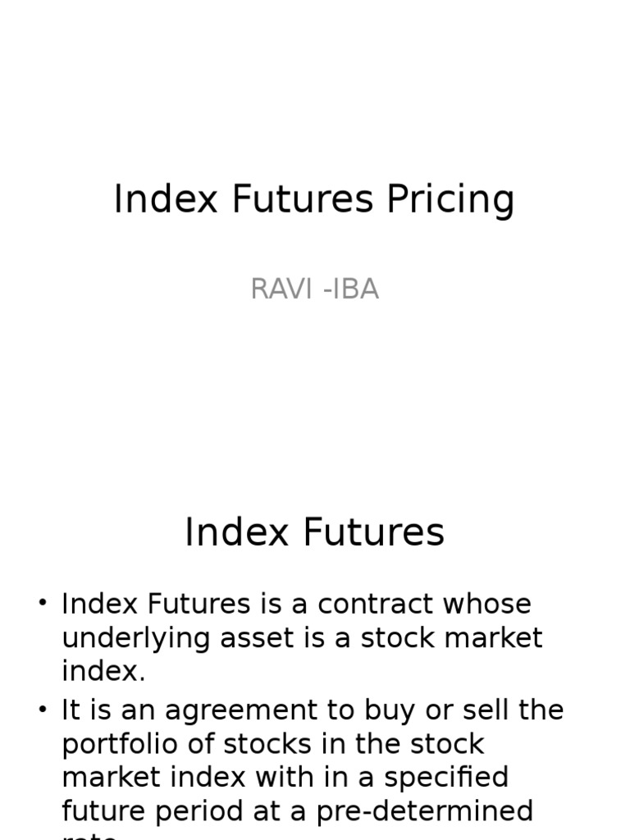The image size is (630, 840).
Task: Click the second bullet point marker
Action: click(43, 710)
